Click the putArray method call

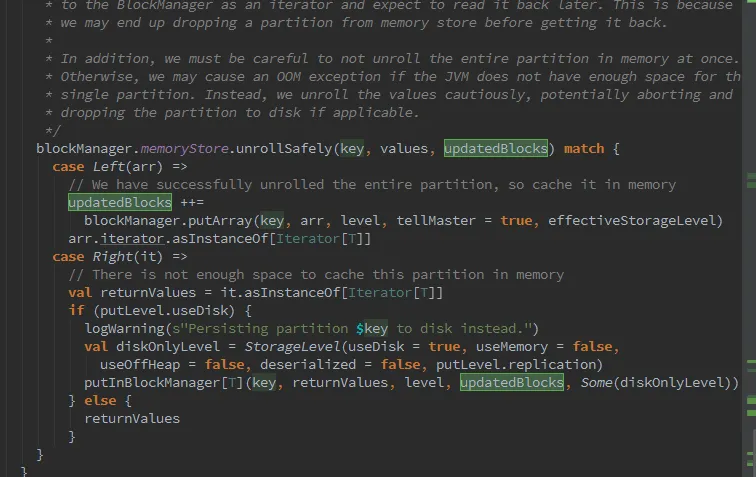point(220,220)
